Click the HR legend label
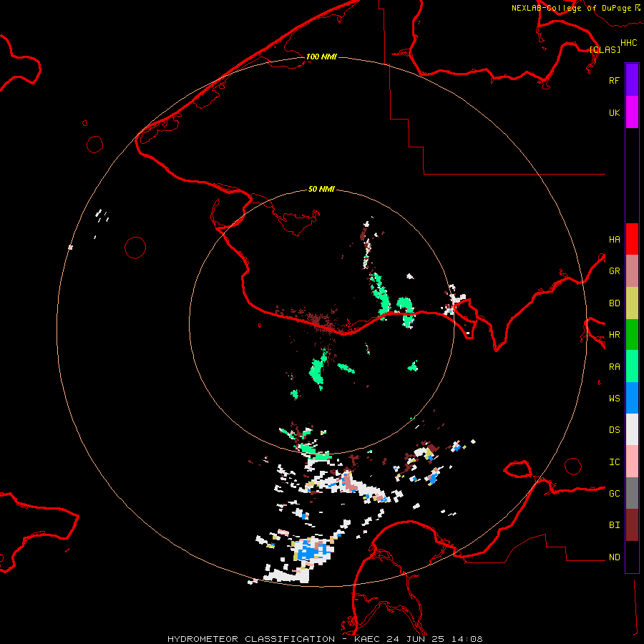 click(614, 335)
